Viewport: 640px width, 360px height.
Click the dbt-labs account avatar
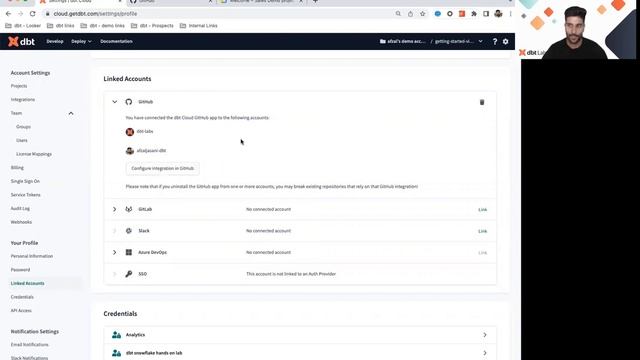coord(130,132)
